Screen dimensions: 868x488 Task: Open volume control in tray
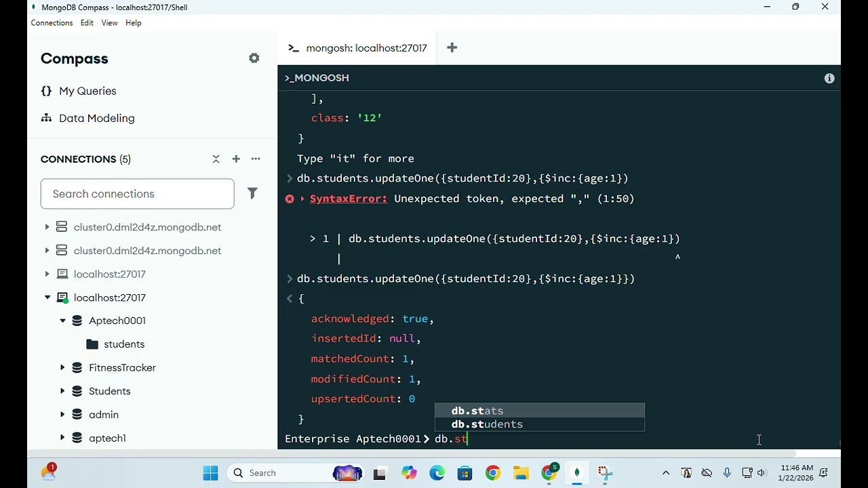pos(762,473)
